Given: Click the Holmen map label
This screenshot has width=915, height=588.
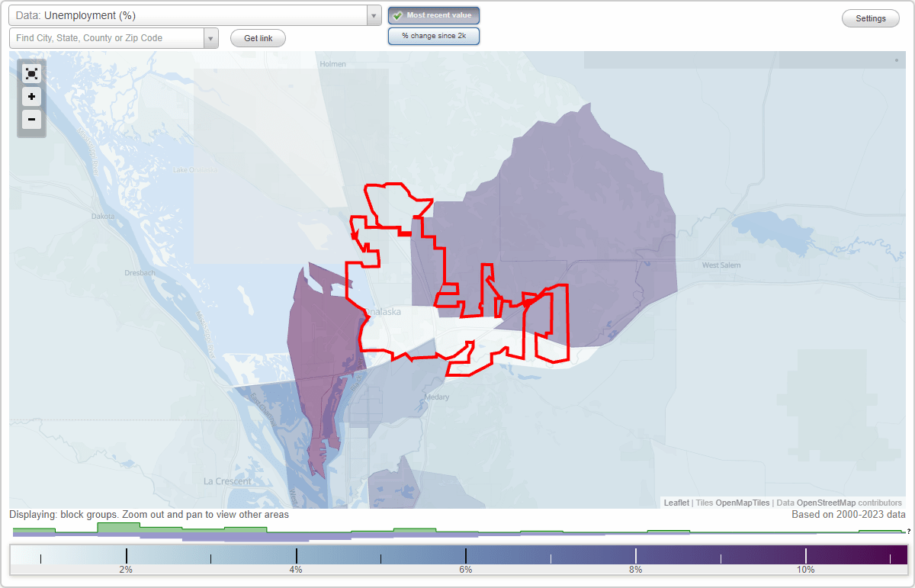Looking at the screenshot, I should (x=333, y=64).
